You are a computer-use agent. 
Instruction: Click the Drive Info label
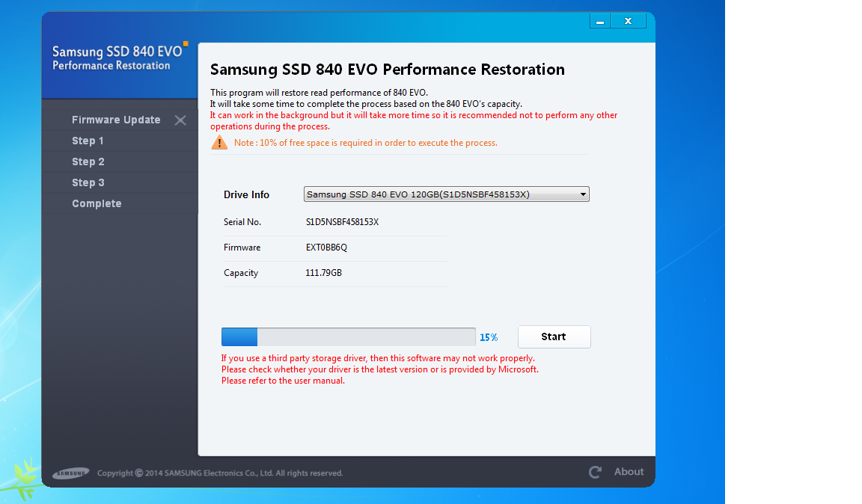point(246,194)
